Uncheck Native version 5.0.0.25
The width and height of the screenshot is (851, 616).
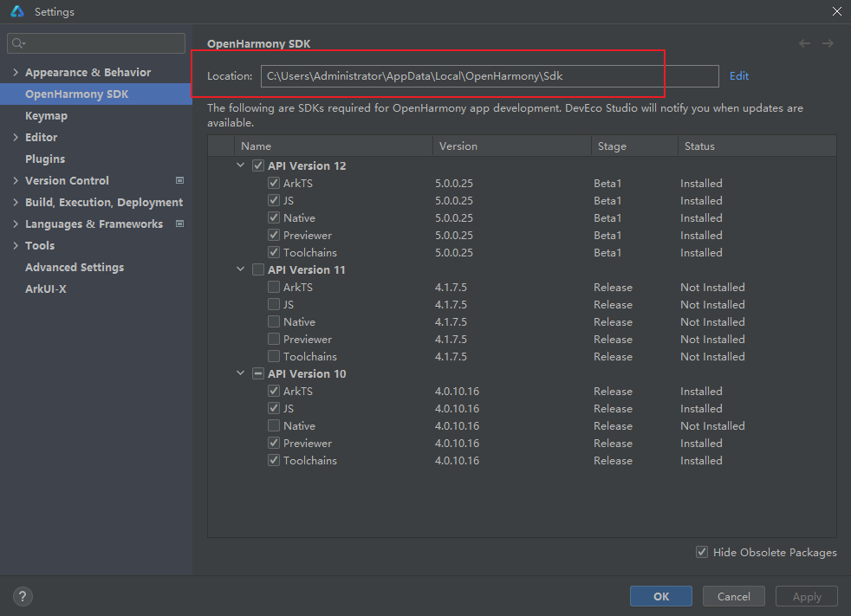274,217
